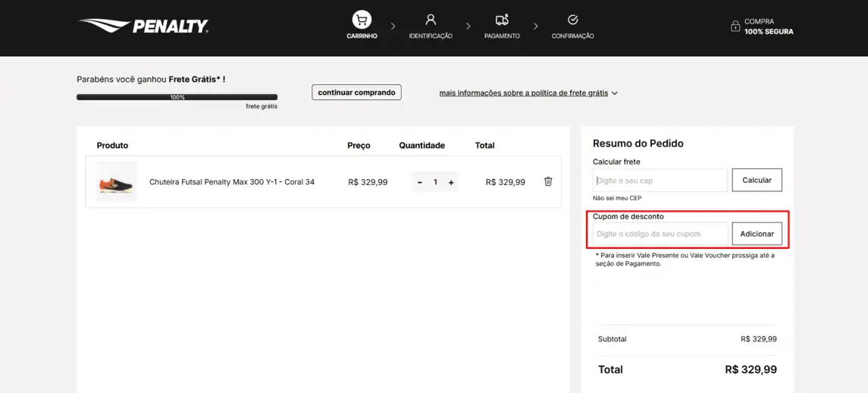Decrease the quantity with the minus button
868x393 pixels.
[420, 182]
